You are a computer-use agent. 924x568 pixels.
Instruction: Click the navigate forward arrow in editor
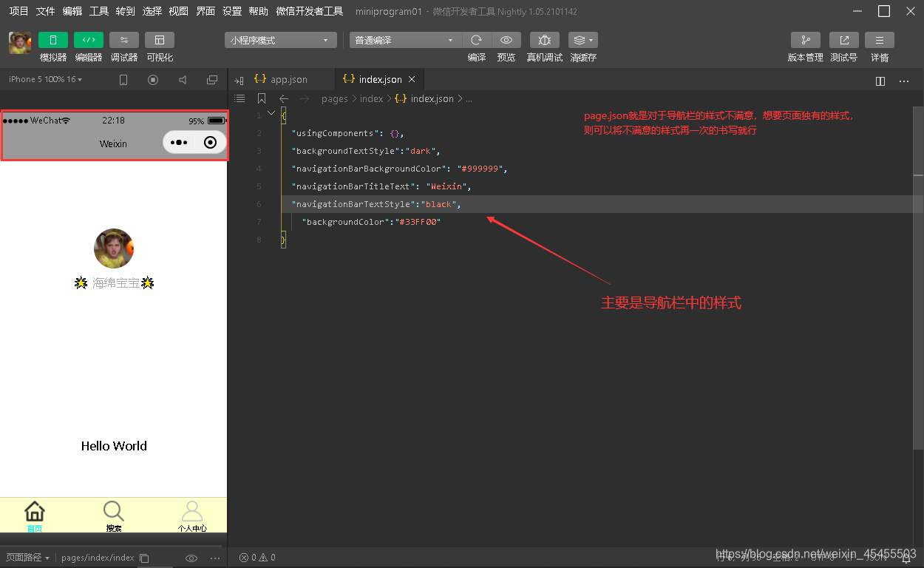[x=305, y=98]
